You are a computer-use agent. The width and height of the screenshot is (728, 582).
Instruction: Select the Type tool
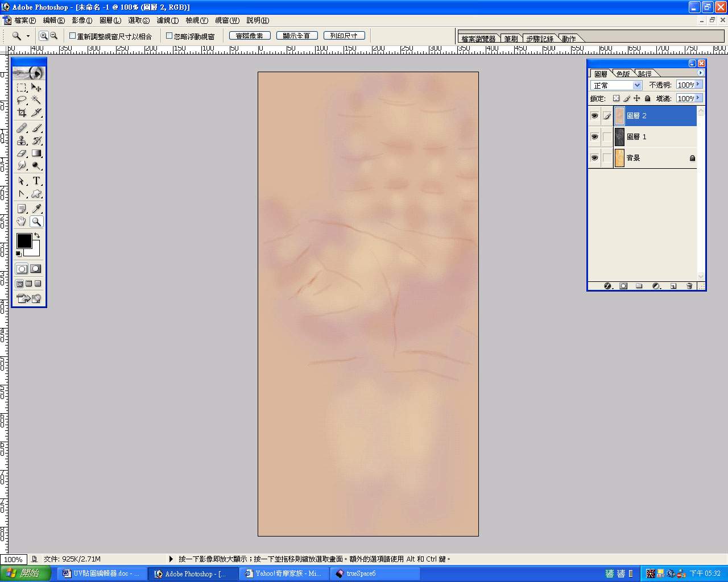point(36,181)
